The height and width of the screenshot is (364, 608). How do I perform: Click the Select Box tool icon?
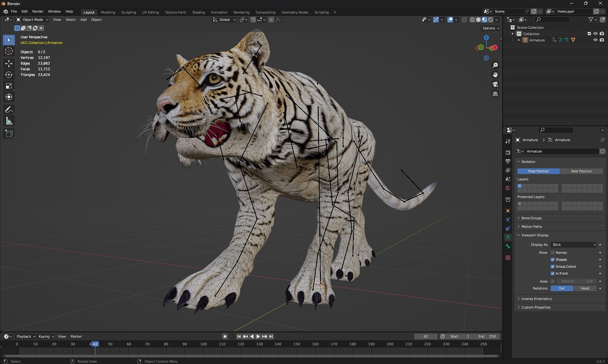click(9, 40)
